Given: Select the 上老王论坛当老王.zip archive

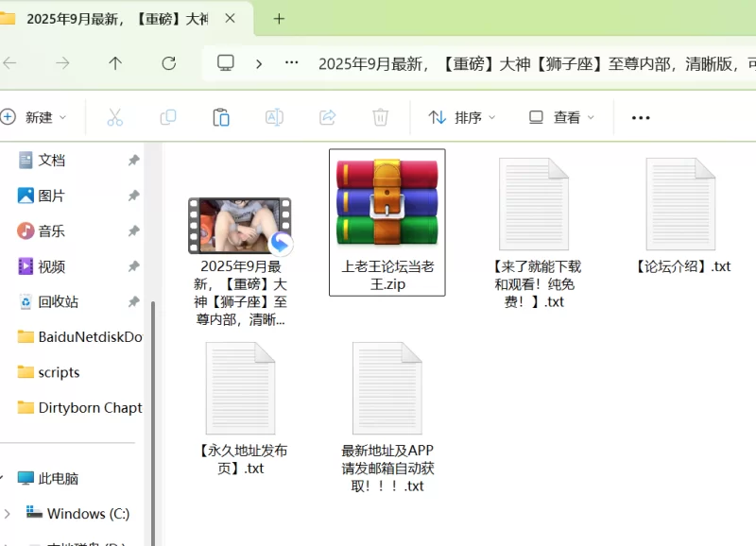Looking at the screenshot, I should pyautogui.click(x=387, y=221).
